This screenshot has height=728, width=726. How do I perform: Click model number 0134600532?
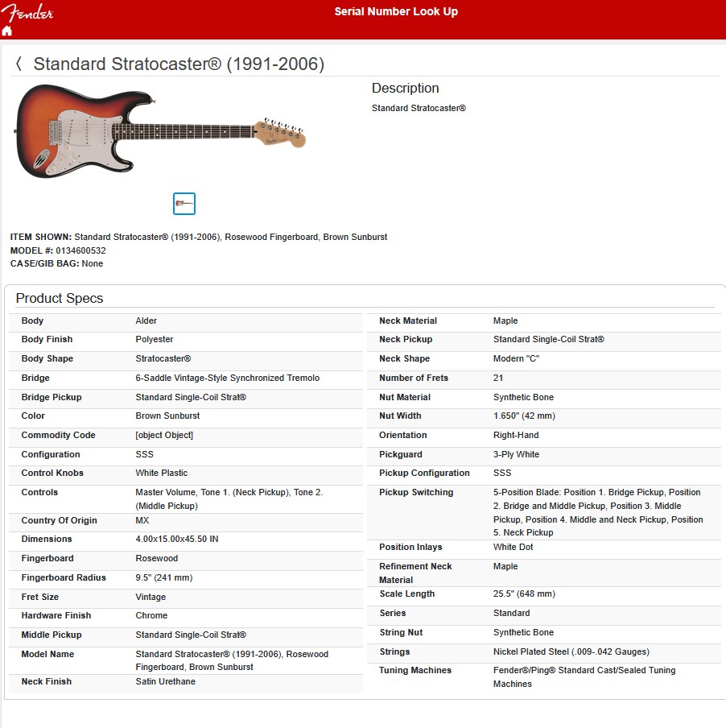click(x=80, y=250)
